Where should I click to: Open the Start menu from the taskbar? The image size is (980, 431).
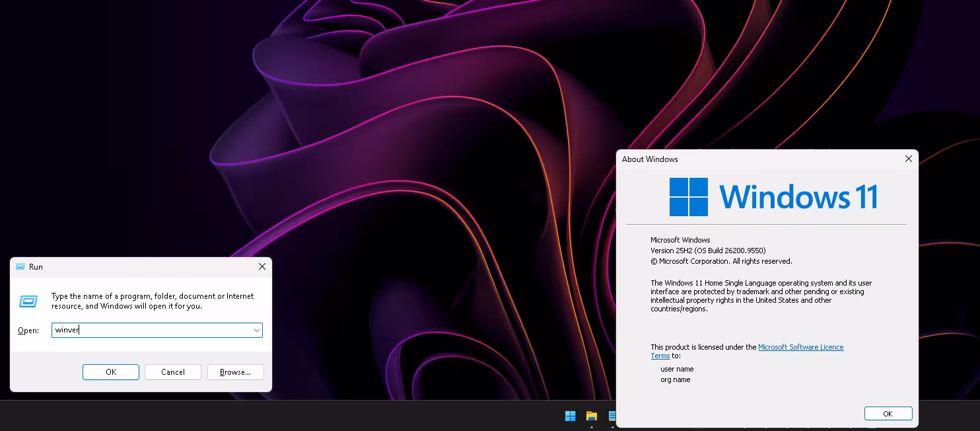(571, 416)
